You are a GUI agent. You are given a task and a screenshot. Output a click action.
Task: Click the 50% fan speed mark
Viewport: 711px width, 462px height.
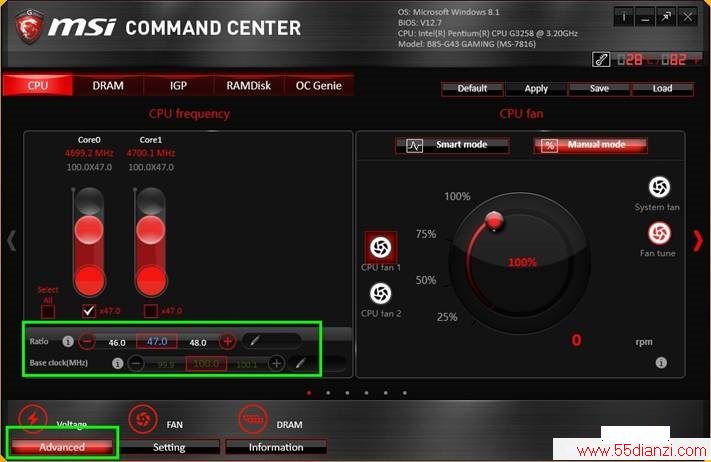pyautogui.click(x=426, y=280)
